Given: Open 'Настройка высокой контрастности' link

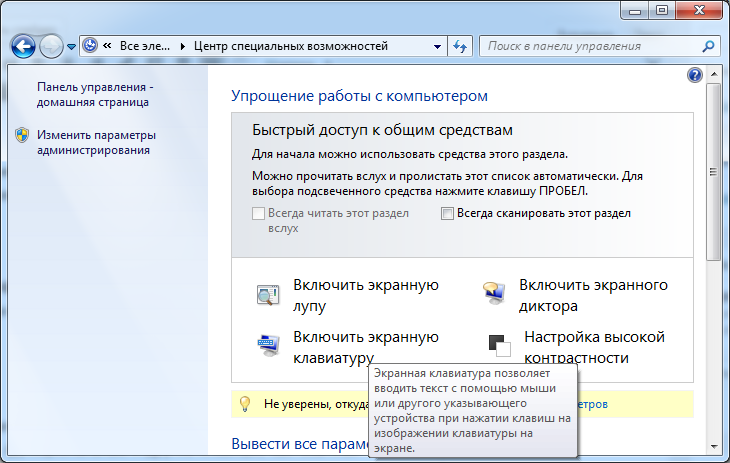Looking at the screenshot, I should pos(594,347).
